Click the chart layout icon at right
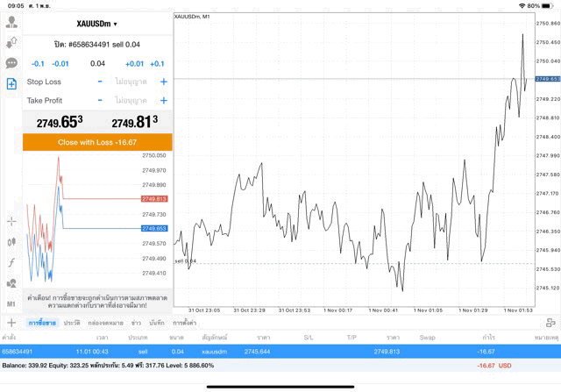The width and height of the screenshot is (561, 392). pos(550,323)
